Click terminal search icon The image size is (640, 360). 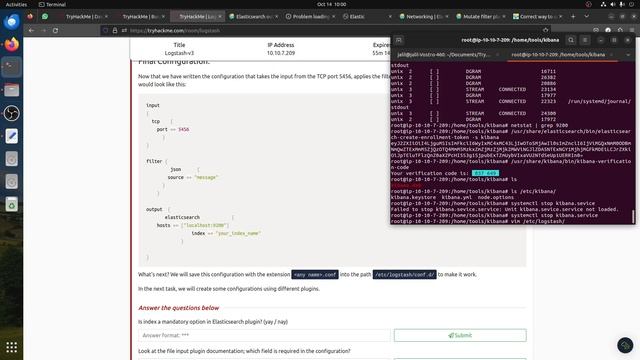point(571,40)
